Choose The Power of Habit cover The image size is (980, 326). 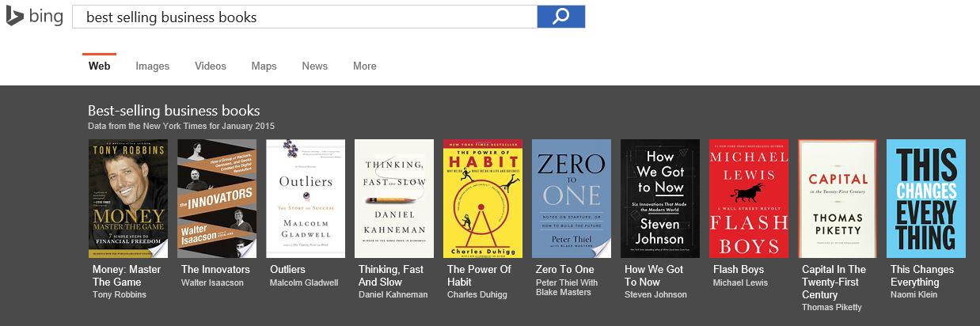(483, 198)
